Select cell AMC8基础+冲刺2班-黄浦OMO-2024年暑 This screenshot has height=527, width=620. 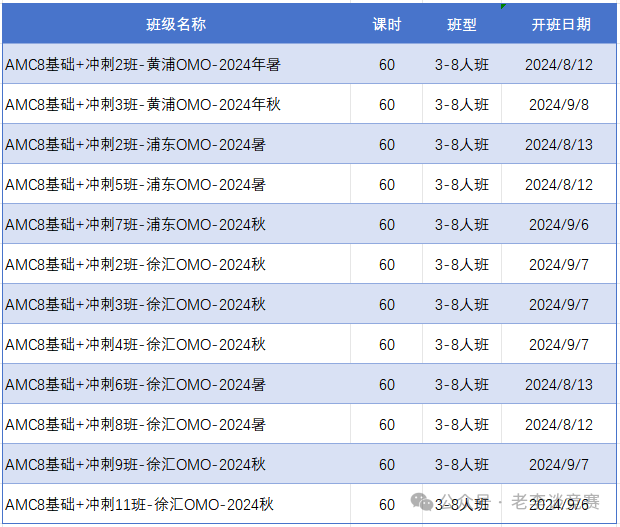pyautogui.click(x=176, y=64)
